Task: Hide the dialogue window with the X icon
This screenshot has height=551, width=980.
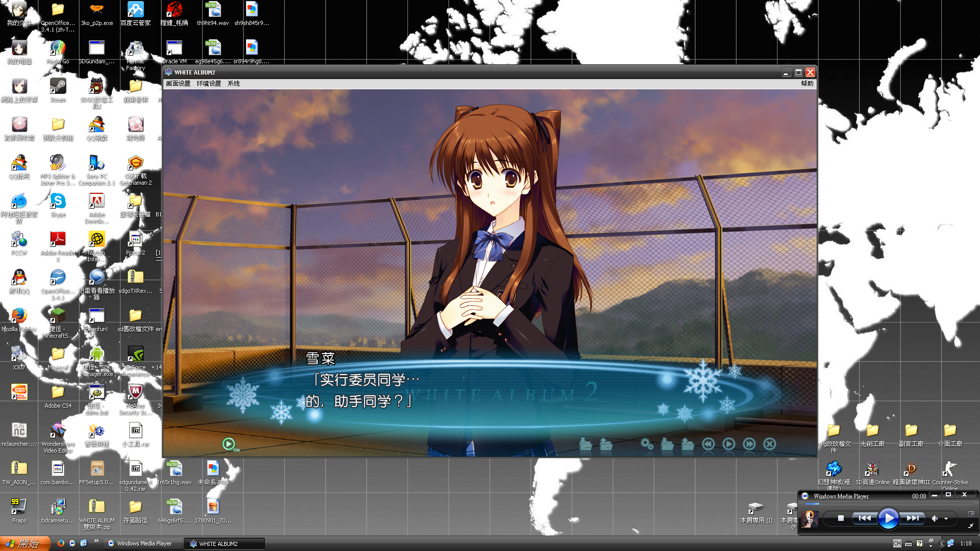Action: 769,444
